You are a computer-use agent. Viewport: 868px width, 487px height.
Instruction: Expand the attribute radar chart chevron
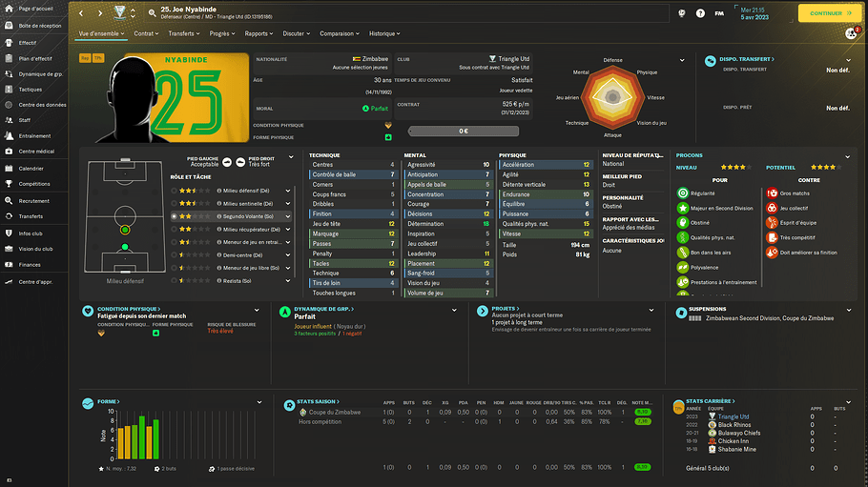pyautogui.click(x=682, y=60)
